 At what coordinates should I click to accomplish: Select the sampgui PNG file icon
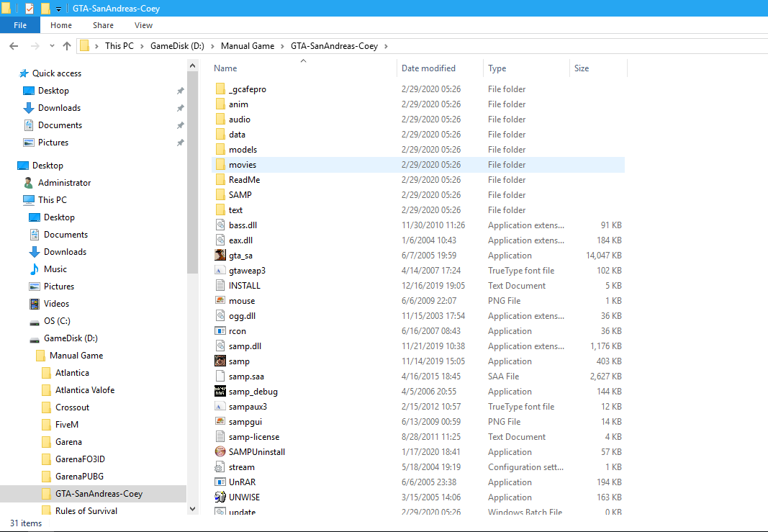(220, 422)
